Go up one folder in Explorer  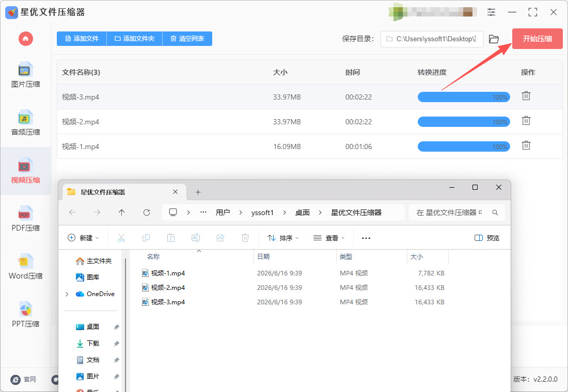tap(122, 213)
